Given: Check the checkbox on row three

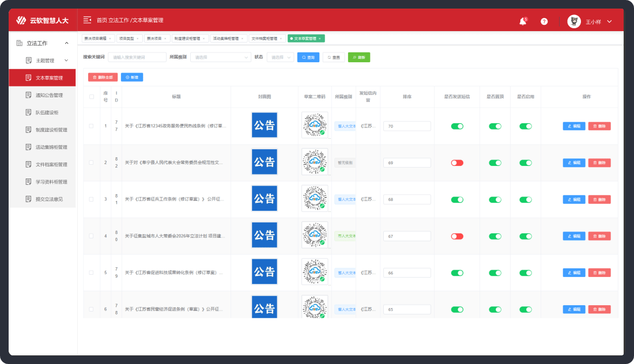Looking at the screenshot, I should click(x=90, y=199).
